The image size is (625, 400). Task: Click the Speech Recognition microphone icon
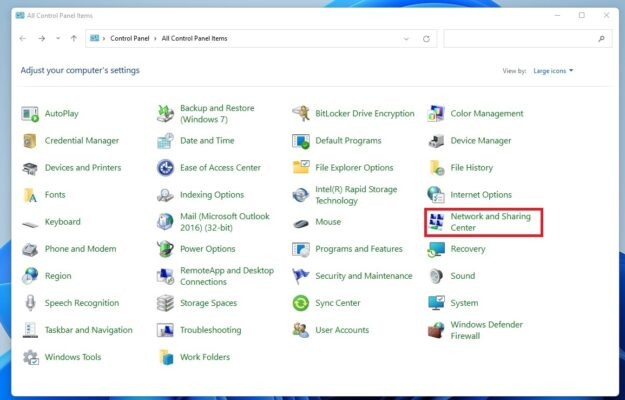click(30, 303)
